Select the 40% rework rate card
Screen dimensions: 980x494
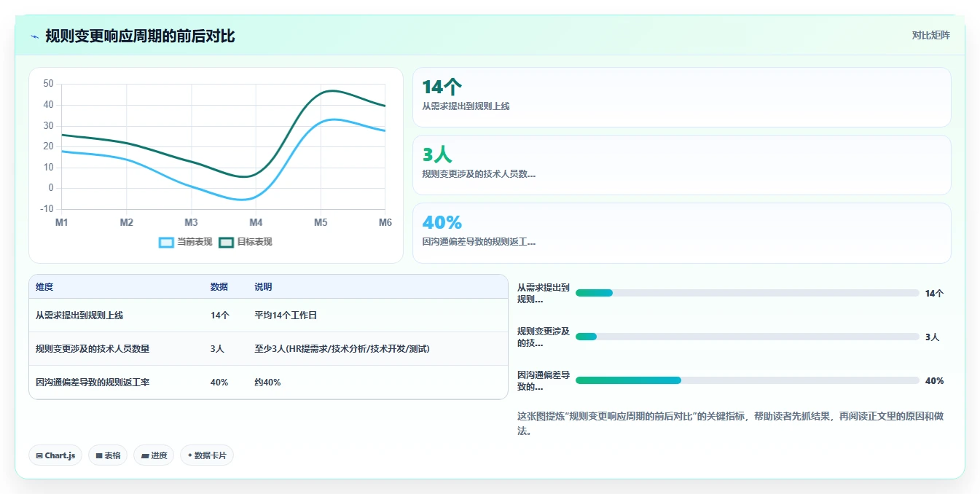(x=681, y=233)
